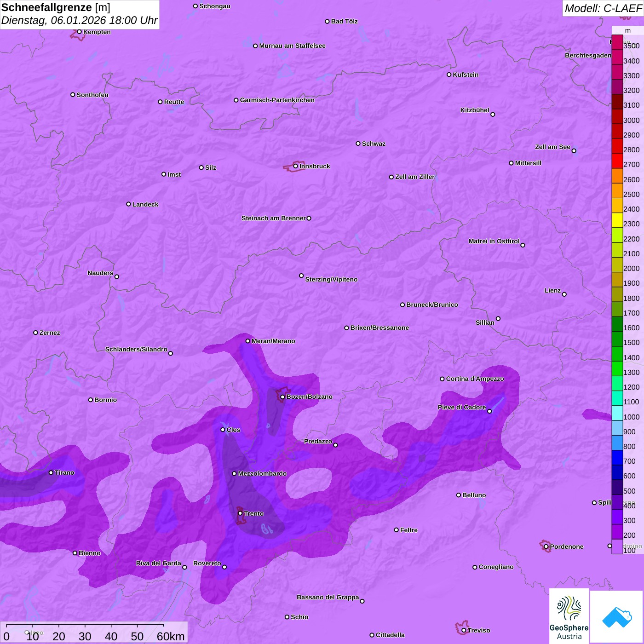The image size is (644, 644).
Task: Click the Kufstein marker dot
Action: [x=449, y=75]
